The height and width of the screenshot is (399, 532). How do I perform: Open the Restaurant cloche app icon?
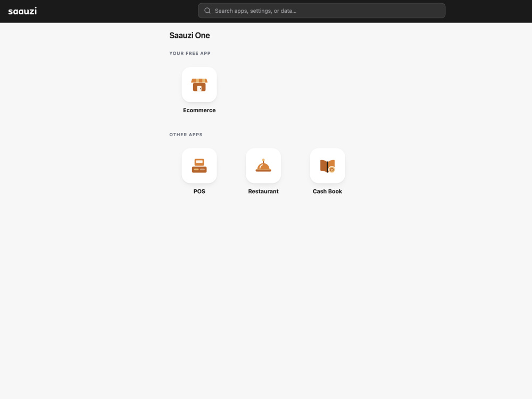coord(263,165)
